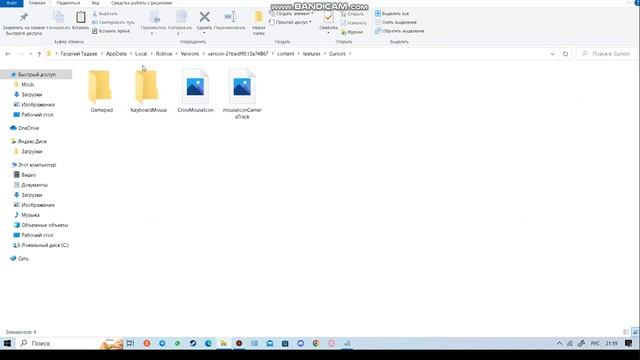Select Музыка in the navigation pane

coord(31,215)
